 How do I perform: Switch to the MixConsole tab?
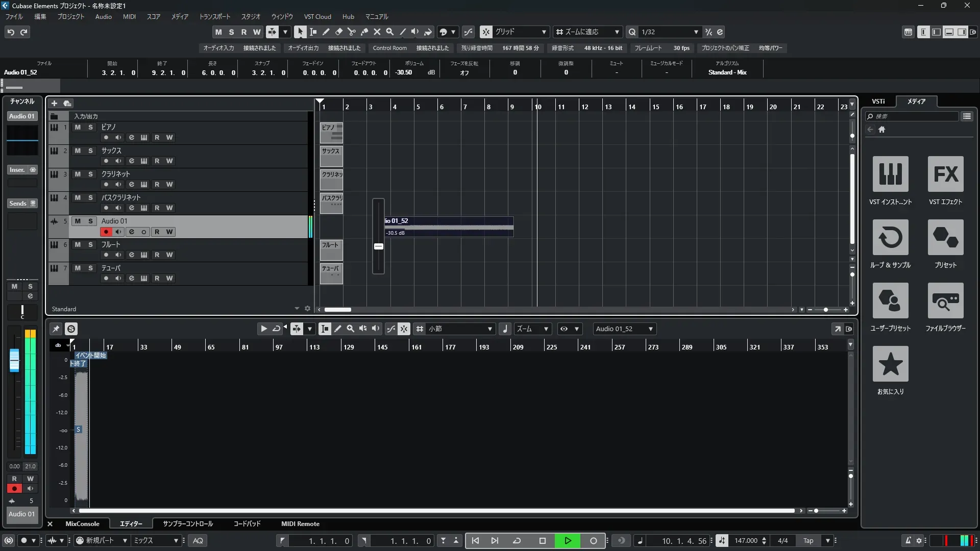click(x=82, y=523)
